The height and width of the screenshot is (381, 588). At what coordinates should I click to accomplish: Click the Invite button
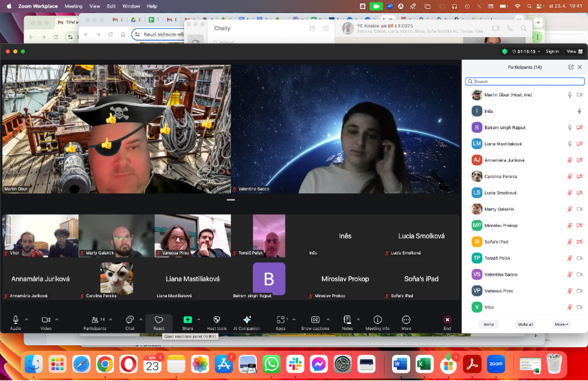click(x=488, y=325)
